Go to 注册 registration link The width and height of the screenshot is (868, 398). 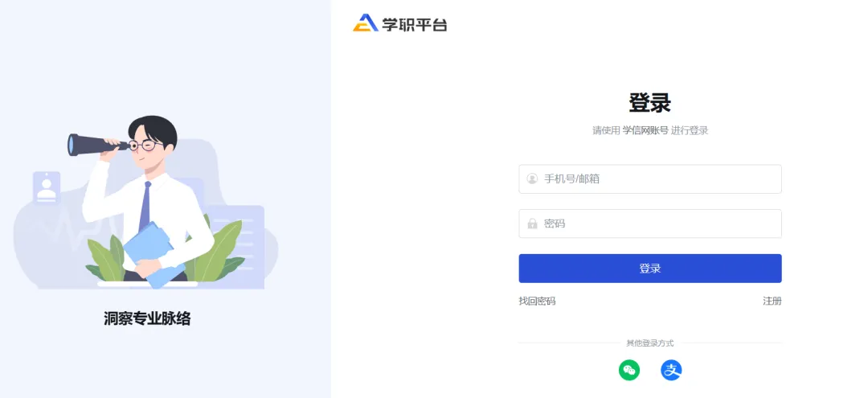772,301
